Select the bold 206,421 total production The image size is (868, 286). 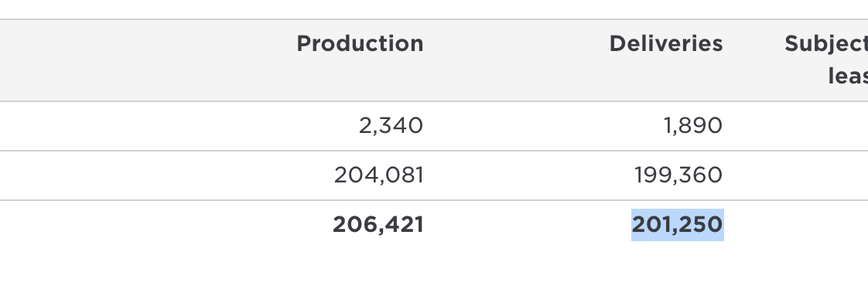pos(378,225)
